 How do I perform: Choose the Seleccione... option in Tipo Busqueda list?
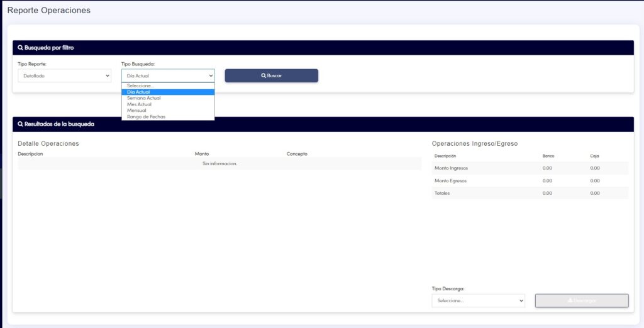pos(168,86)
